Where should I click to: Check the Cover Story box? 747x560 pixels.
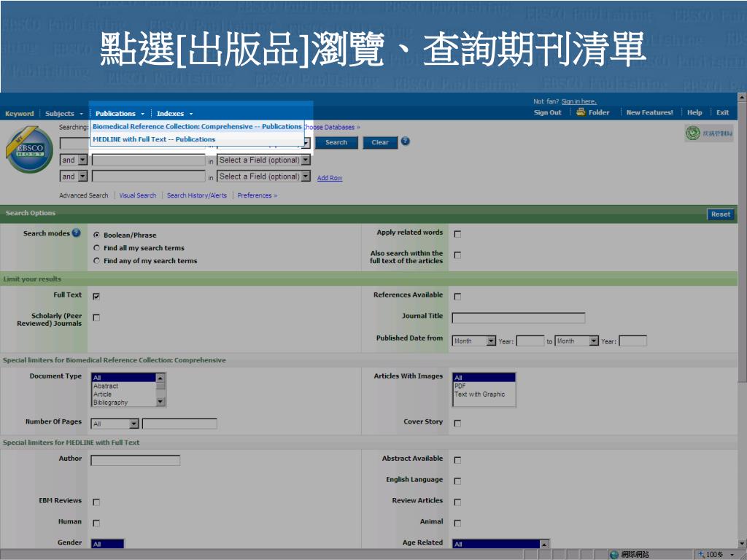coord(457,424)
